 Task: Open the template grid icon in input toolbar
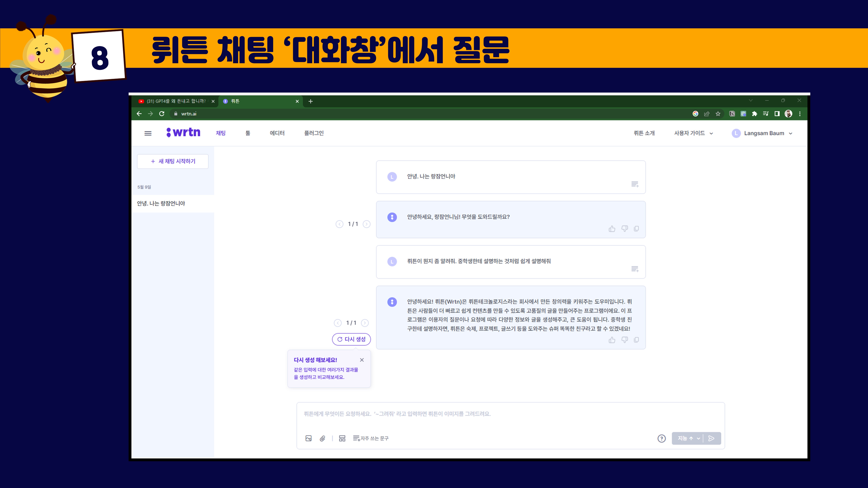[342, 438]
